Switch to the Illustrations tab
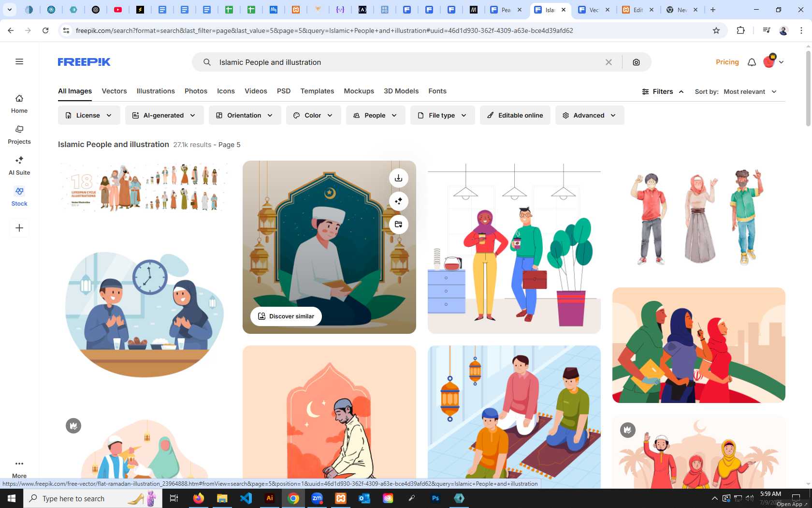This screenshot has width=812, height=508. pyautogui.click(x=156, y=91)
